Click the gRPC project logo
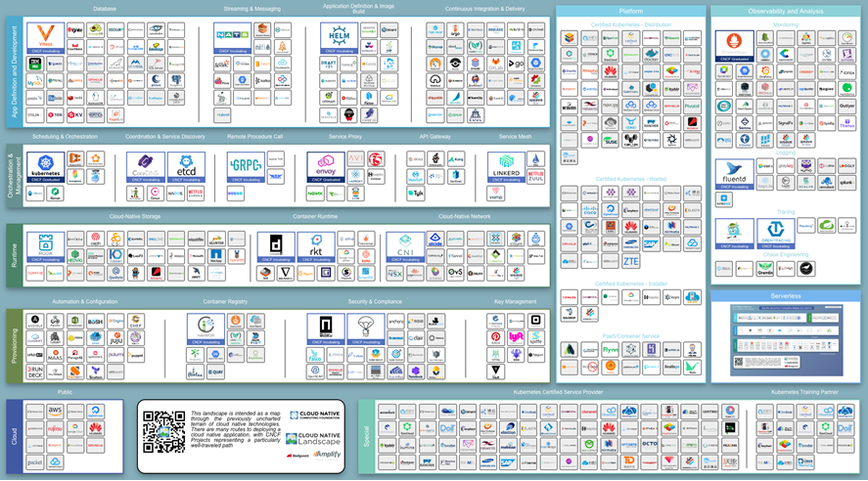Image resolution: width=868 pixels, height=481 pixels. (246, 167)
